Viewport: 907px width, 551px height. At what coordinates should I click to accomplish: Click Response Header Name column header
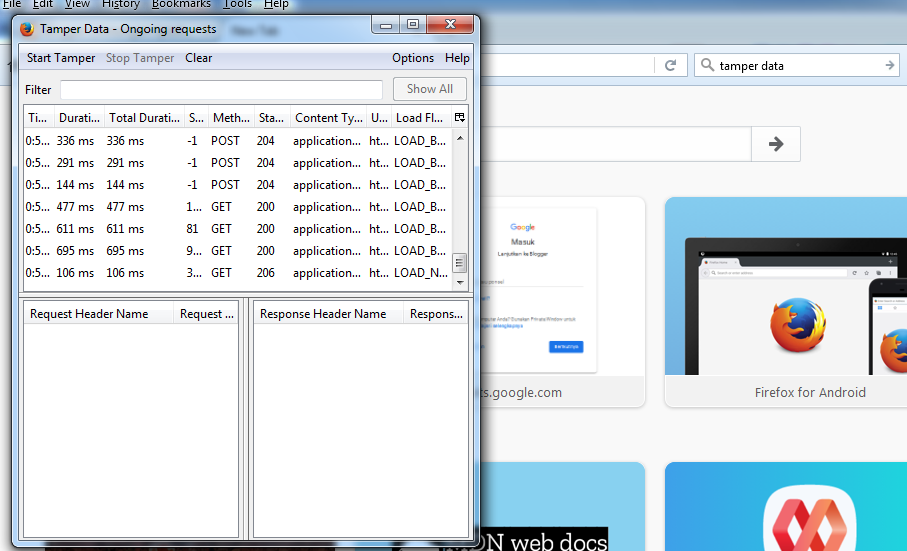click(x=328, y=313)
